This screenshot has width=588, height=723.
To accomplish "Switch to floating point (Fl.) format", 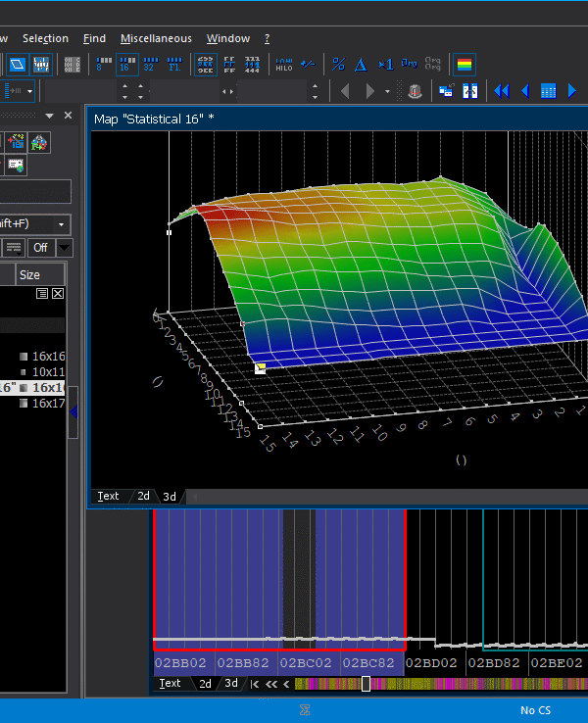I will (174, 64).
